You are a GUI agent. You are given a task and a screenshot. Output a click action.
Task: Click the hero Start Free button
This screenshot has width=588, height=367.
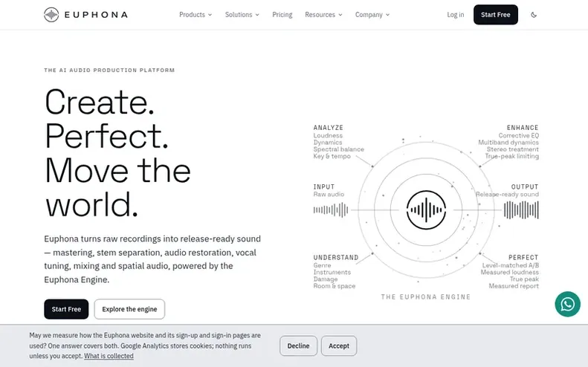[x=66, y=309]
